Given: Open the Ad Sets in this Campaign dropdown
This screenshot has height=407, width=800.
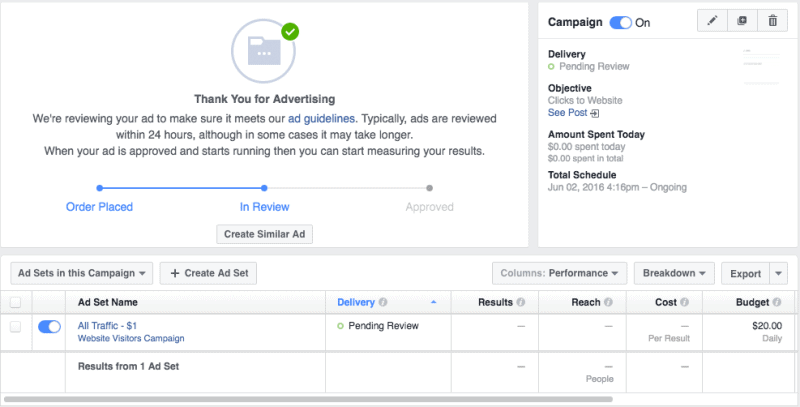Looking at the screenshot, I should tap(82, 273).
